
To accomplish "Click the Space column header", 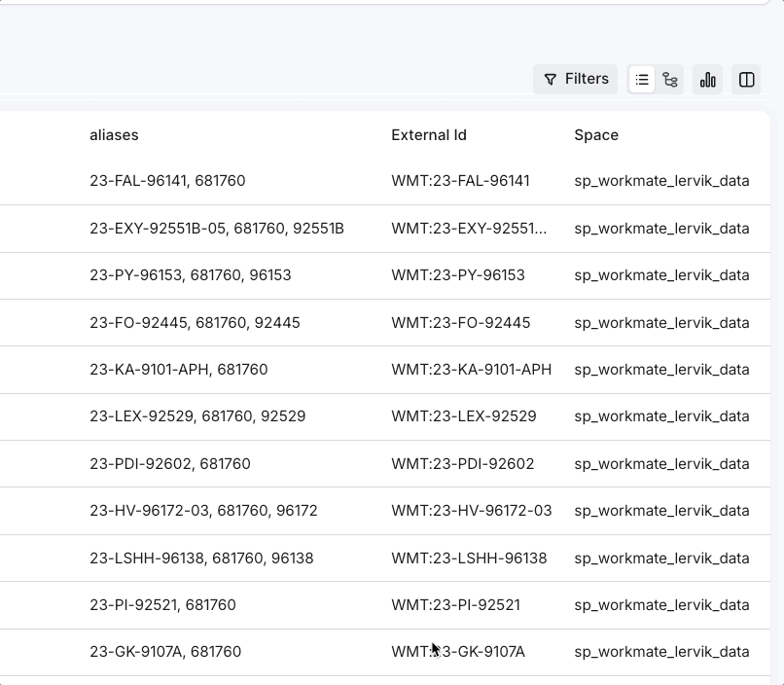I will pos(596,135).
